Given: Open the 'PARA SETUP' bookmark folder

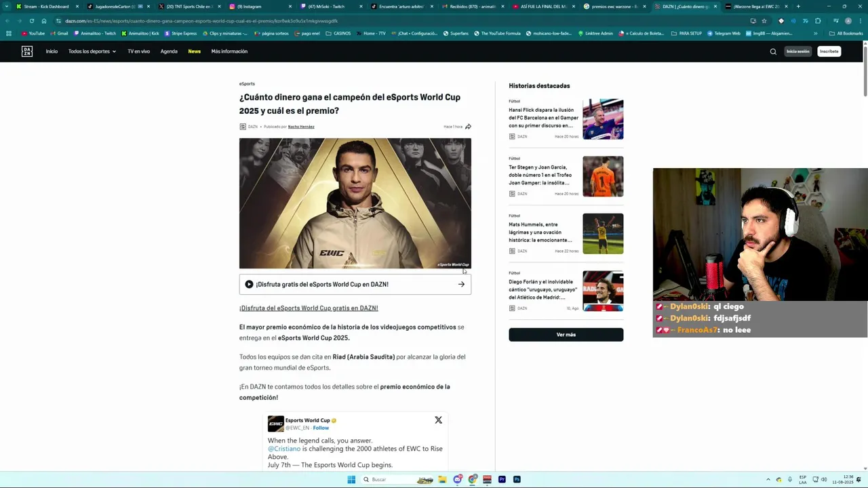Looking at the screenshot, I should coord(687,33).
